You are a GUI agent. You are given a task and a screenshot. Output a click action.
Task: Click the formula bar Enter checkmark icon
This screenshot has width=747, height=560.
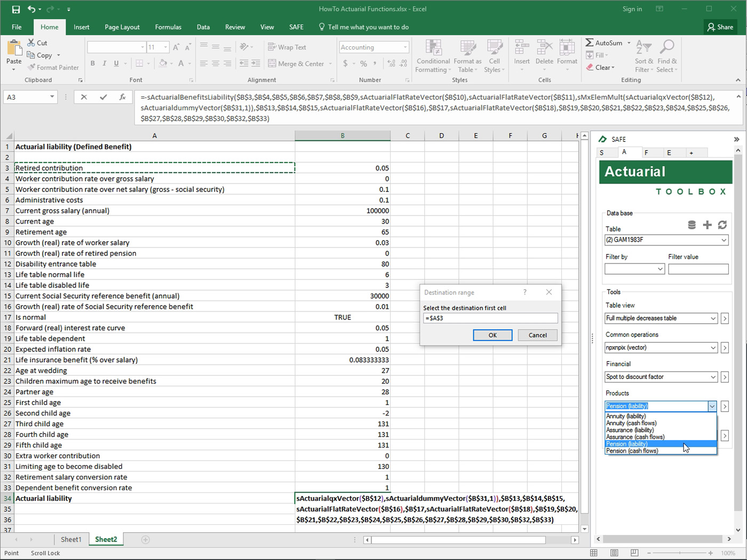coord(104,97)
